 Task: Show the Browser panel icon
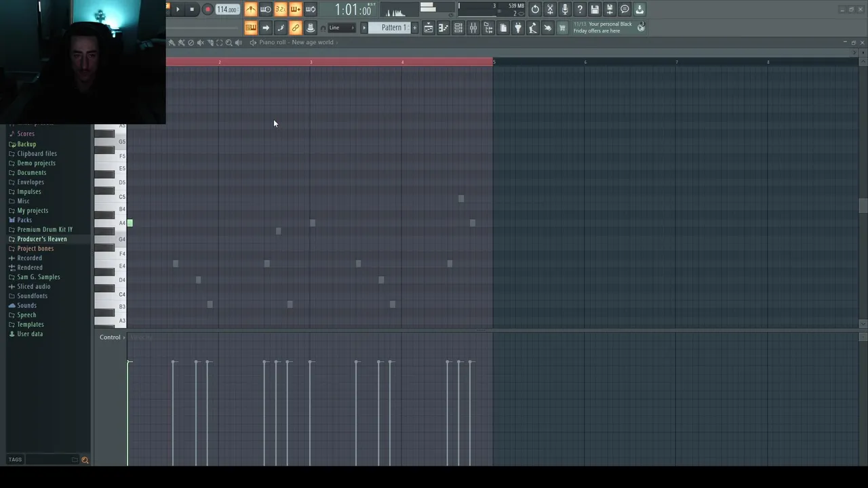click(488, 28)
